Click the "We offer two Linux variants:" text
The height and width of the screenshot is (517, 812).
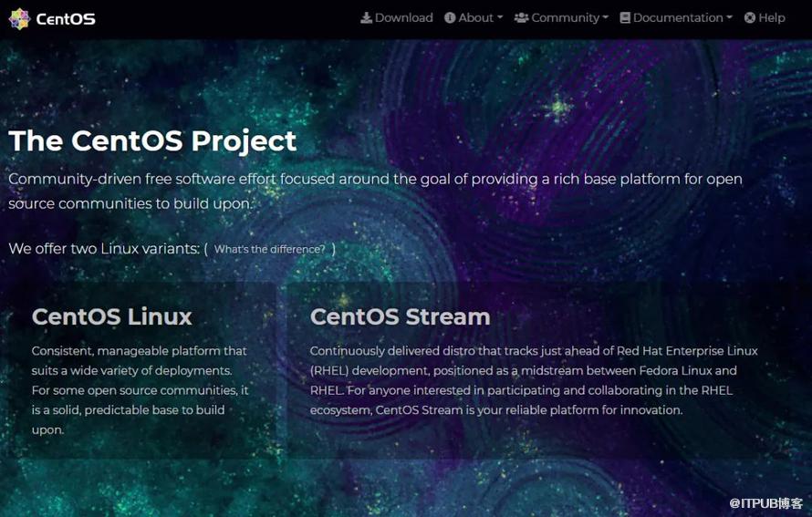click(104, 249)
